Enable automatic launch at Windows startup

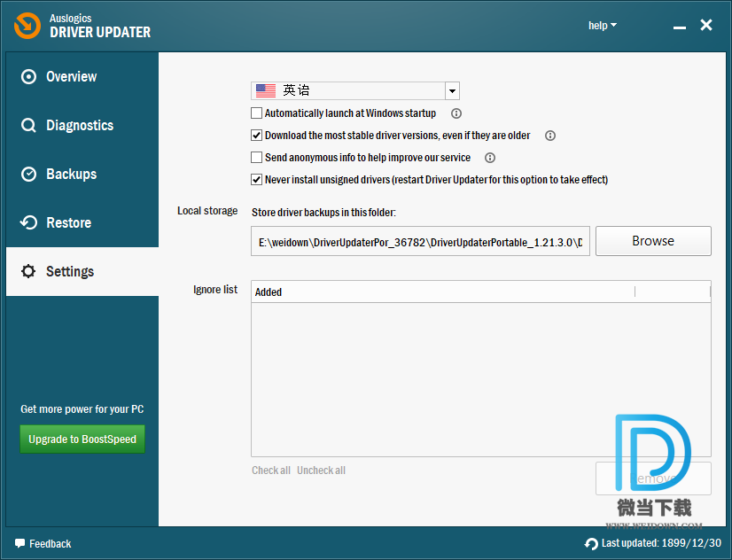256,113
